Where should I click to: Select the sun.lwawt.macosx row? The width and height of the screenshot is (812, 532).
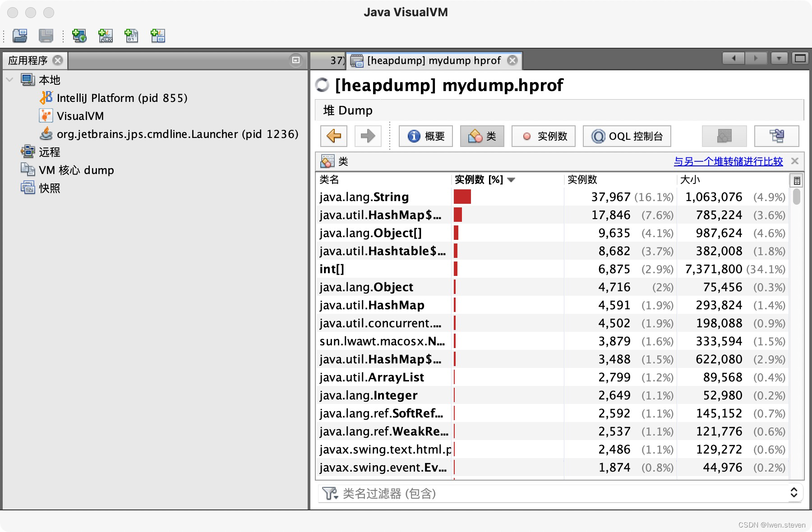point(553,341)
